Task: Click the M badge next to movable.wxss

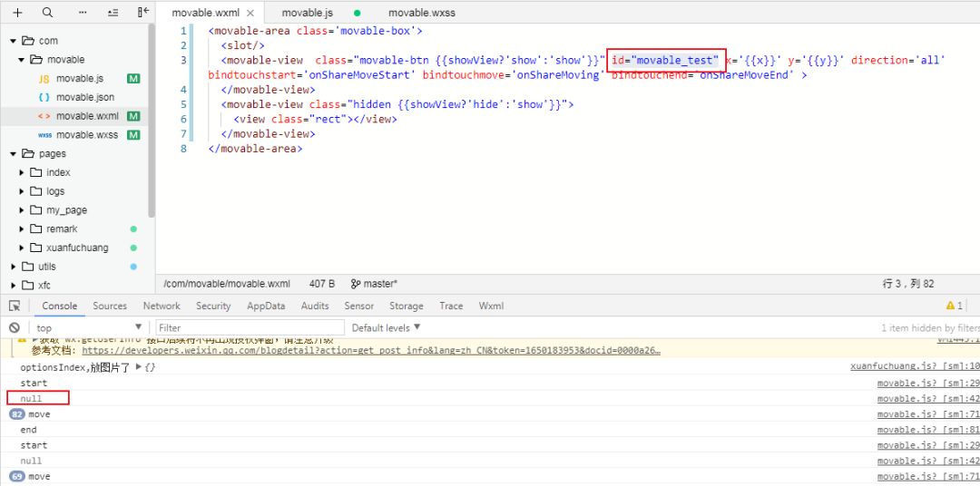Action: [x=133, y=135]
